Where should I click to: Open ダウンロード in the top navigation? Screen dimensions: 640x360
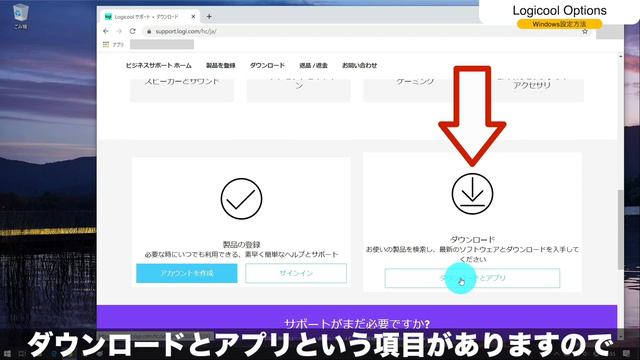pyautogui.click(x=267, y=65)
